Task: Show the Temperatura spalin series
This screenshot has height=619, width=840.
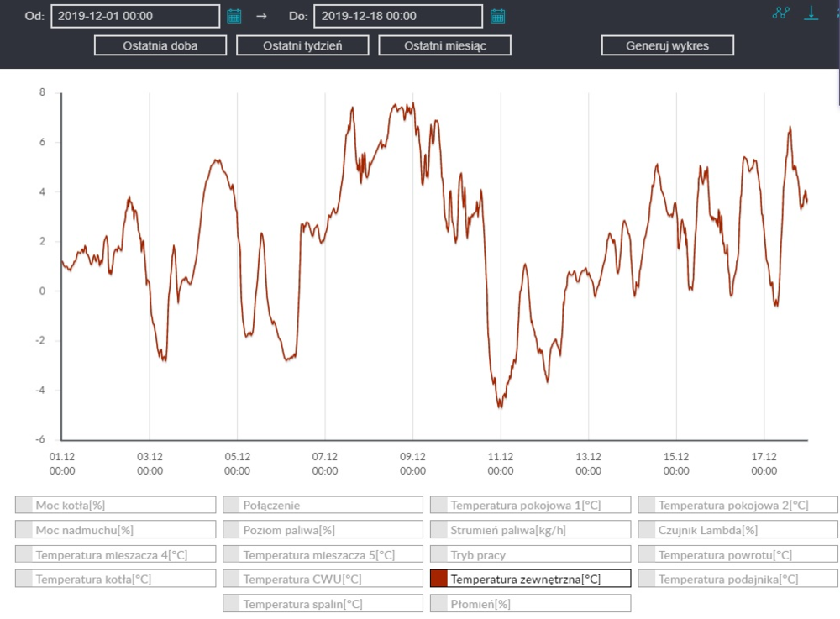Action: pyautogui.click(x=323, y=604)
